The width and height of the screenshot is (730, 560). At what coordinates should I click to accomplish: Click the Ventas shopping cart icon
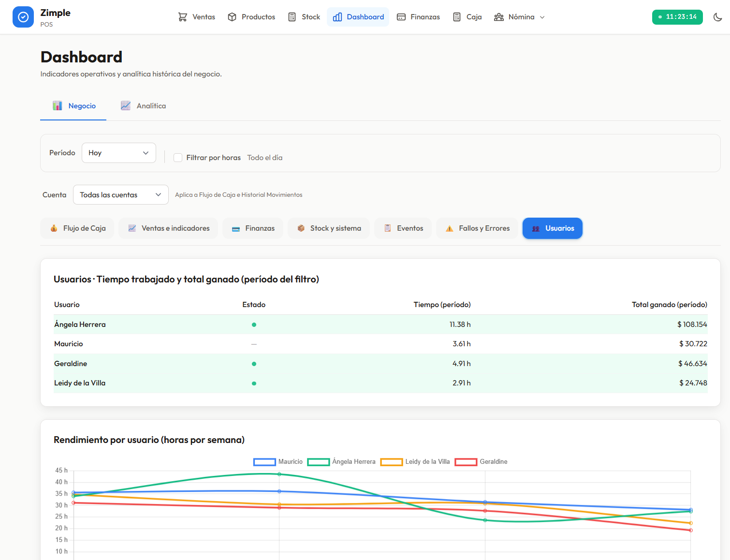(x=183, y=17)
